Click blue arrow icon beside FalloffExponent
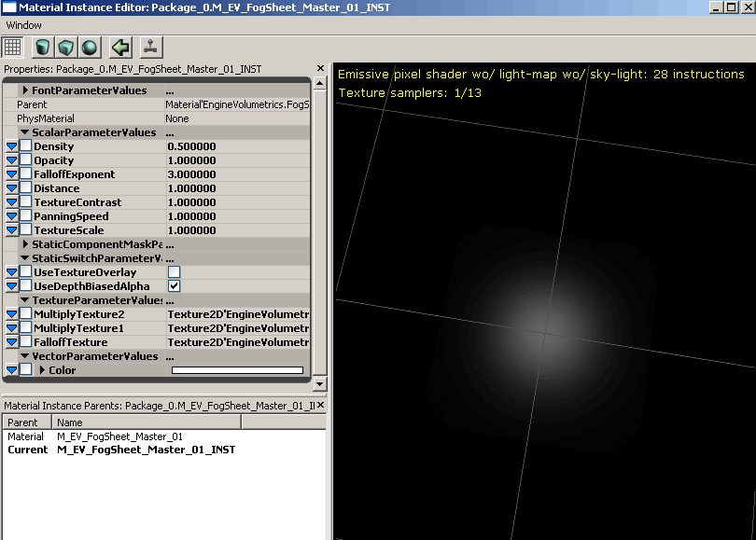 (x=12, y=173)
